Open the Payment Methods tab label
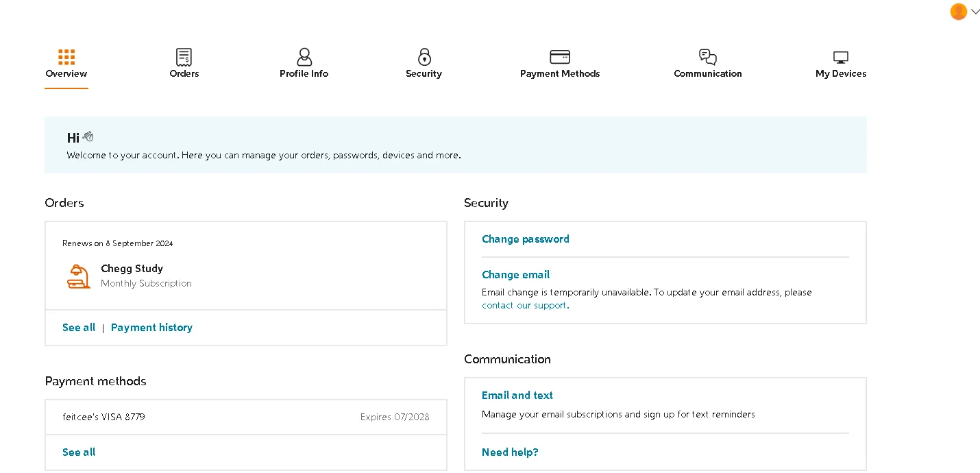The image size is (980, 473). point(560,73)
